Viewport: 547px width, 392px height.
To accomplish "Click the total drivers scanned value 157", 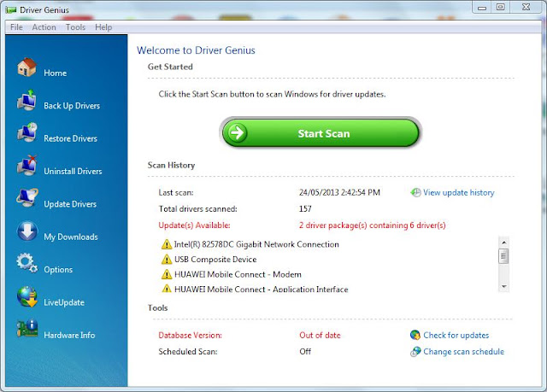I will (x=305, y=208).
